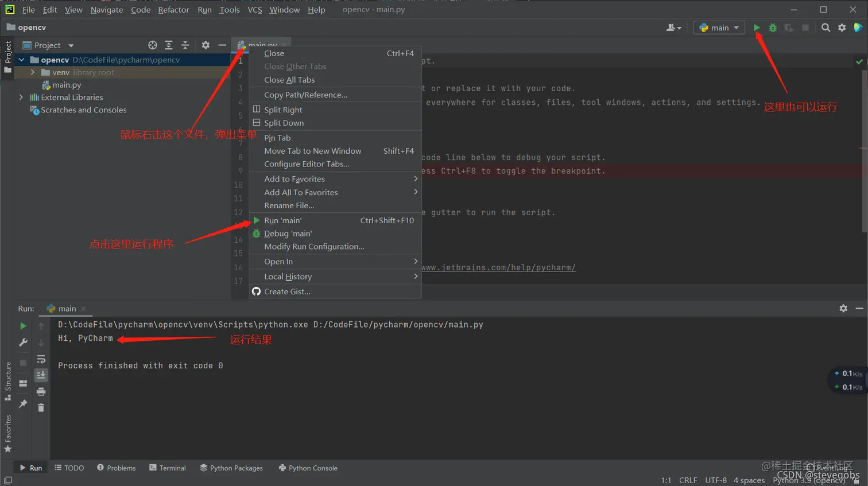Select Create Gist... entry
Viewport: 868px width, 486px height.
tap(336, 291)
